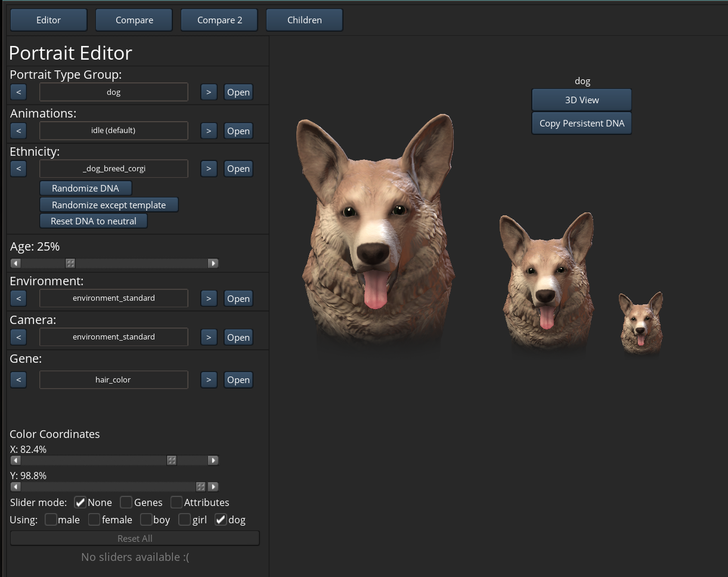This screenshot has height=577, width=728.
Task: Switch to the Children tab
Action: click(x=304, y=20)
